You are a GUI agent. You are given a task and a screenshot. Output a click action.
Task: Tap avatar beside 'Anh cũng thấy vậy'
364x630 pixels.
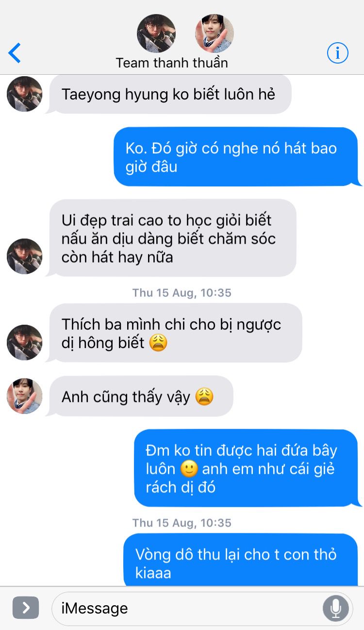pyautogui.click(x=24, y=396)
